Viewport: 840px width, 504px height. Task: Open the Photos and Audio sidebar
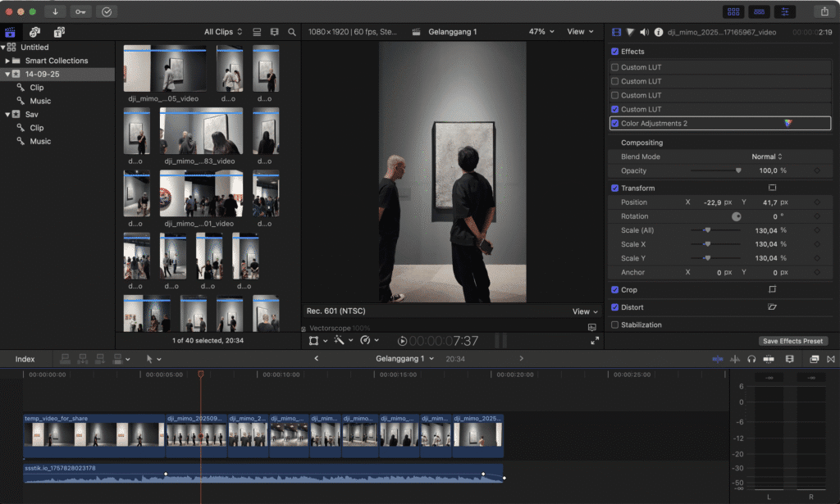(x=34, y=32)
